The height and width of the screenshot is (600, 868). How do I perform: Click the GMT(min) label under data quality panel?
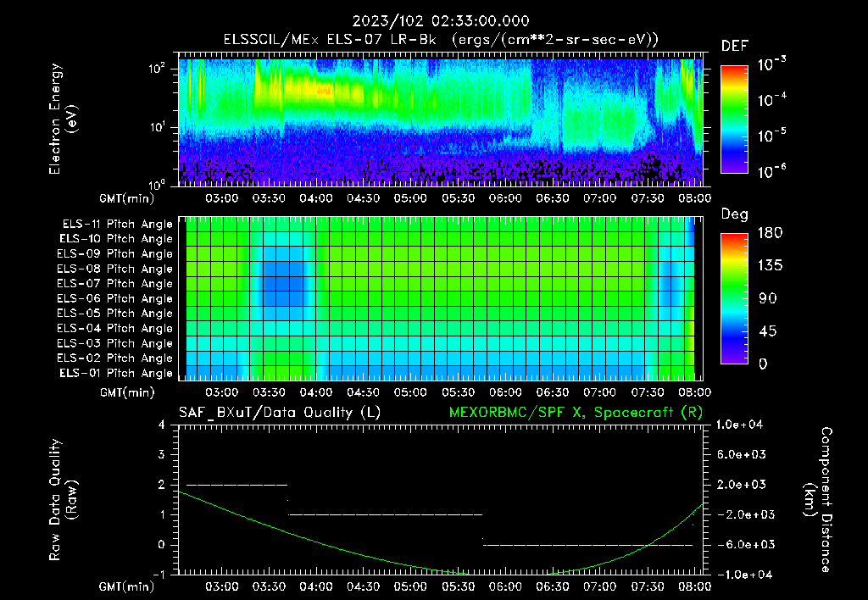click(127, 586)
